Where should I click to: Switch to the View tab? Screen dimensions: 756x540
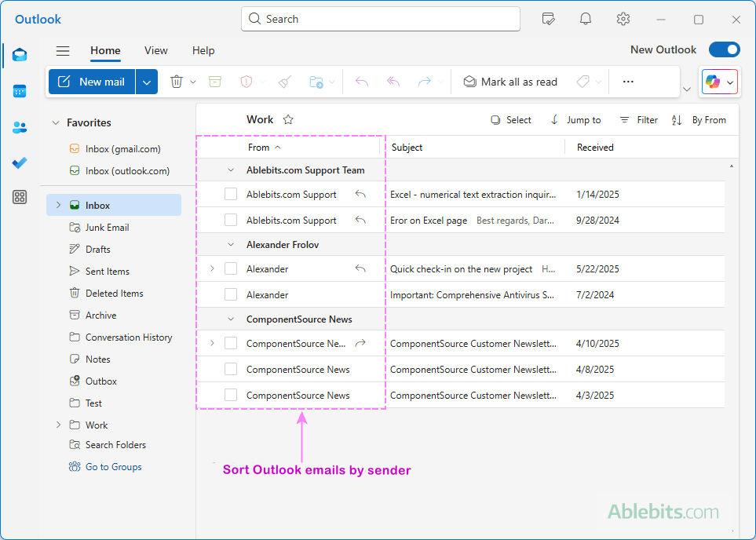(155, 50)
